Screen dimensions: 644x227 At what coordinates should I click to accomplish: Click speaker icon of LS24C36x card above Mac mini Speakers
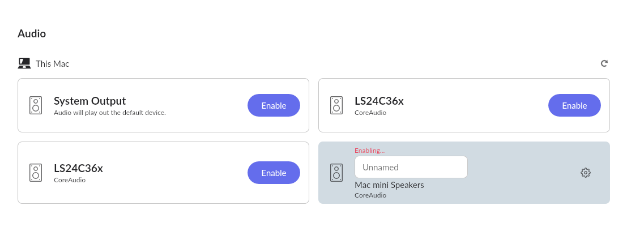point(336,105)
